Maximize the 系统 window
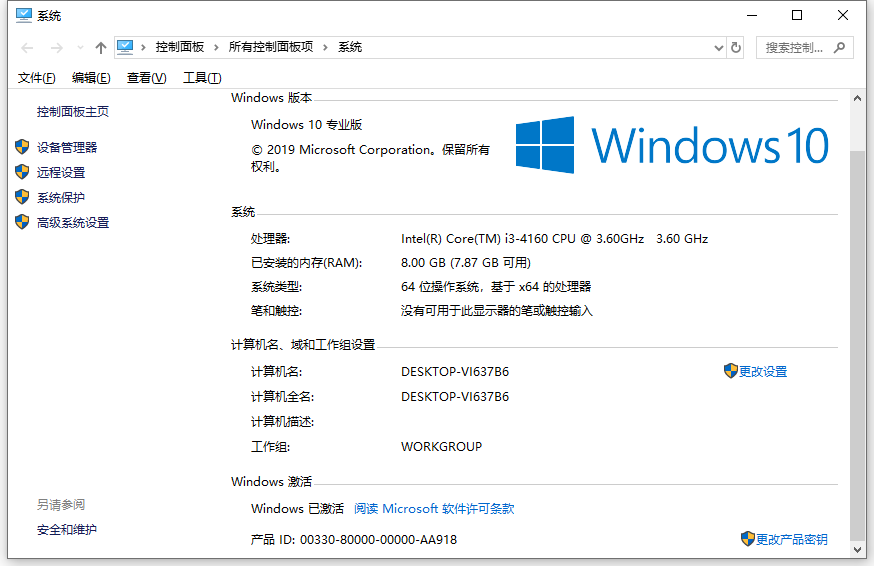 coord(797,15)
